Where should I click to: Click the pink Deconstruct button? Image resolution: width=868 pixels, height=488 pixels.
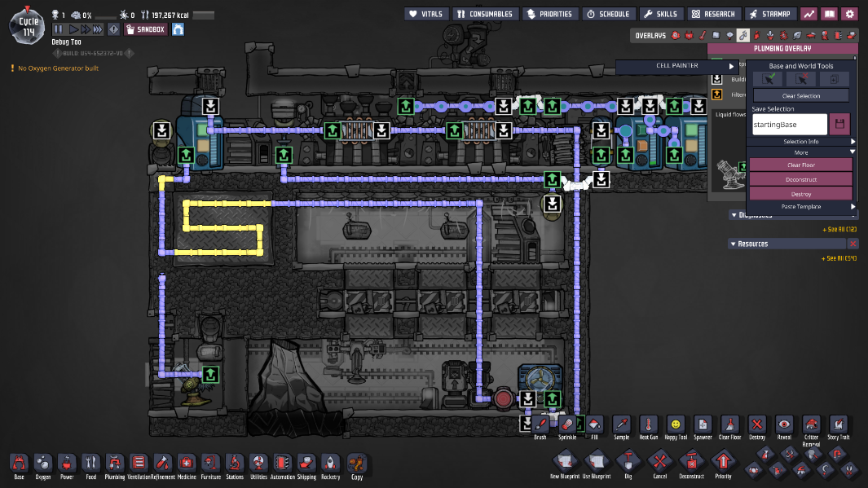point(801,179)
